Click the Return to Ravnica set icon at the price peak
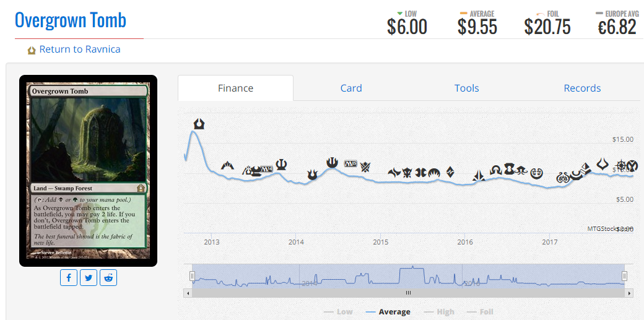This screenshot has width=644, height=320. [199, 123]
